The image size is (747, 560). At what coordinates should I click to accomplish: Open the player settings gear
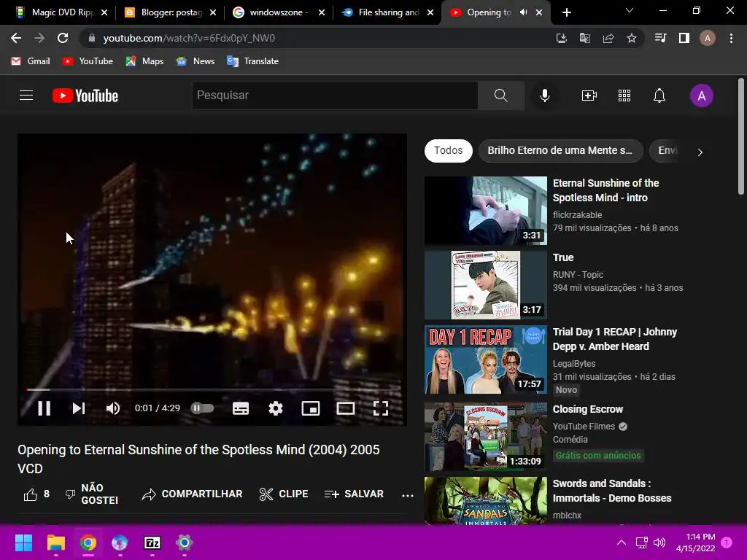pos(276,408)
